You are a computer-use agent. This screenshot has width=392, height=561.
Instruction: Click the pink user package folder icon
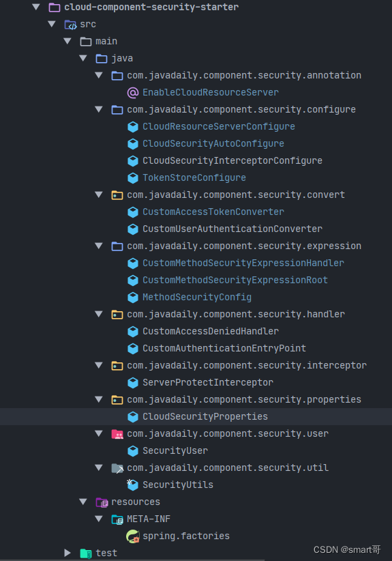pos(117,434)
